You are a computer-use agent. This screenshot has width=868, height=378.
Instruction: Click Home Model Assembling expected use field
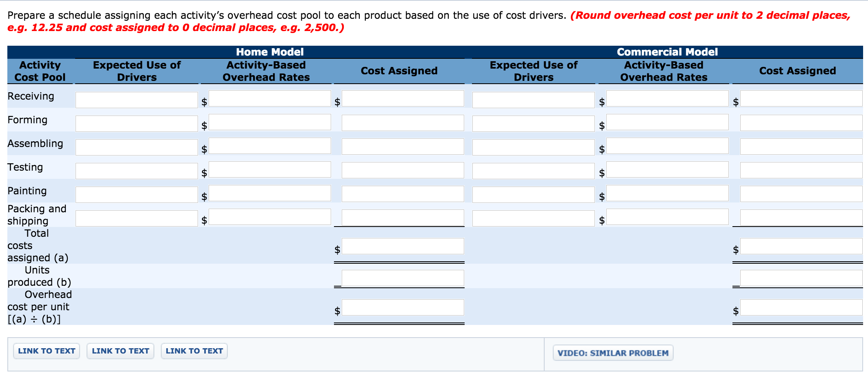(136, 147)
